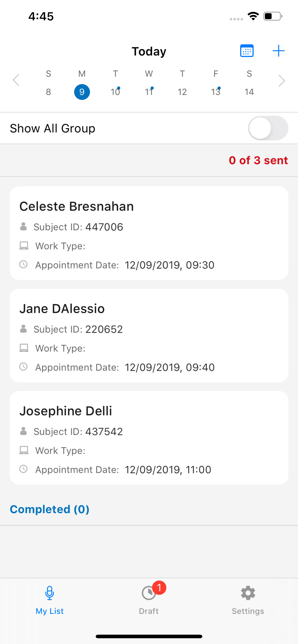This screenshot has width=298, height=644.
Task: Tap person icon beside Subject ID 220652
Action: [24, 329]
